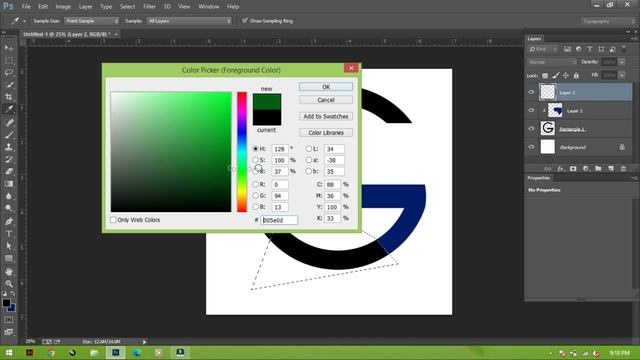Select the L lightness radio button
The image size is (640, 360).
point(309,149)
